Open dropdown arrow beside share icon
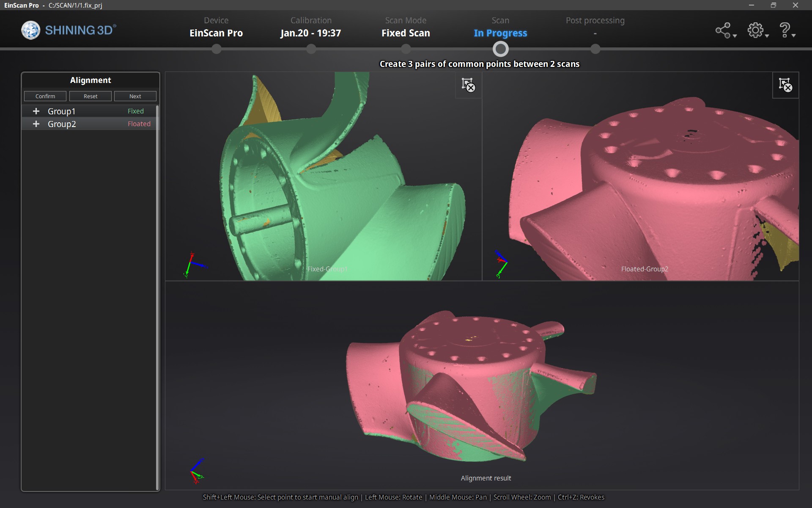 [x=735, y=36]
